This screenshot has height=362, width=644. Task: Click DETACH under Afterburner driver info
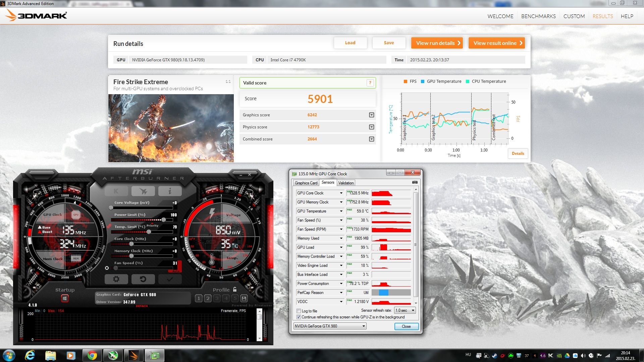point(142,306)
